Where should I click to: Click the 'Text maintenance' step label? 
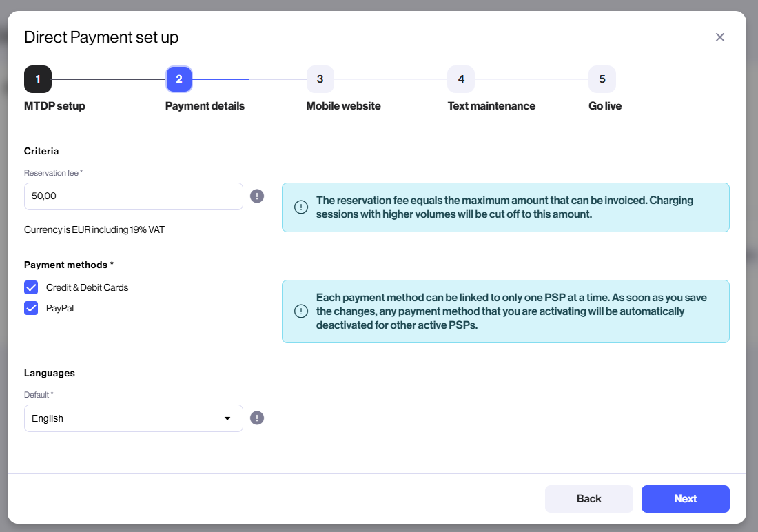pos(491,106)
